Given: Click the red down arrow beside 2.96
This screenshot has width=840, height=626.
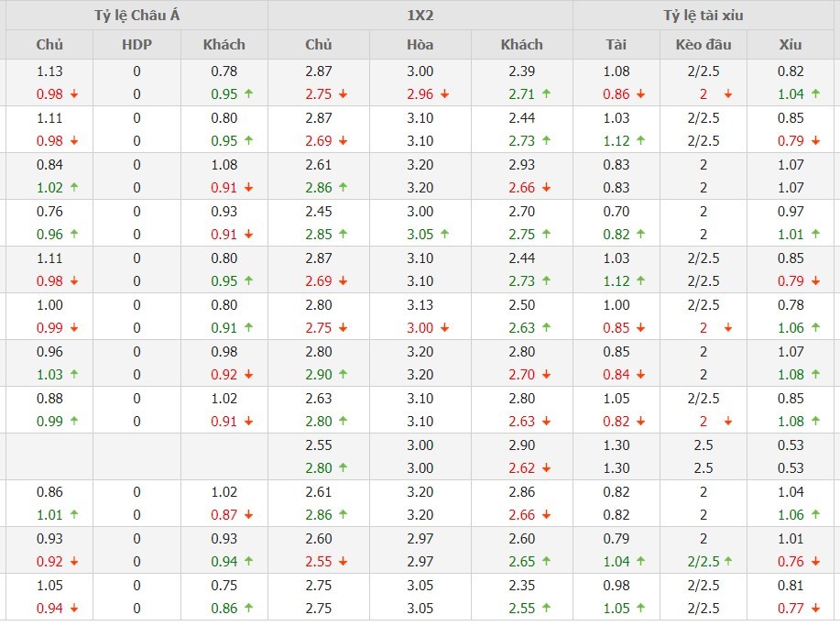Looking at the screenshot, I should coord(445,93).
